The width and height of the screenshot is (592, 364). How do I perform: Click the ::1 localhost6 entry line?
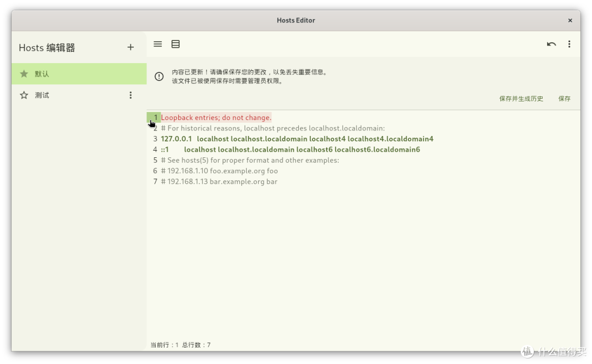(x=291, y=150)
